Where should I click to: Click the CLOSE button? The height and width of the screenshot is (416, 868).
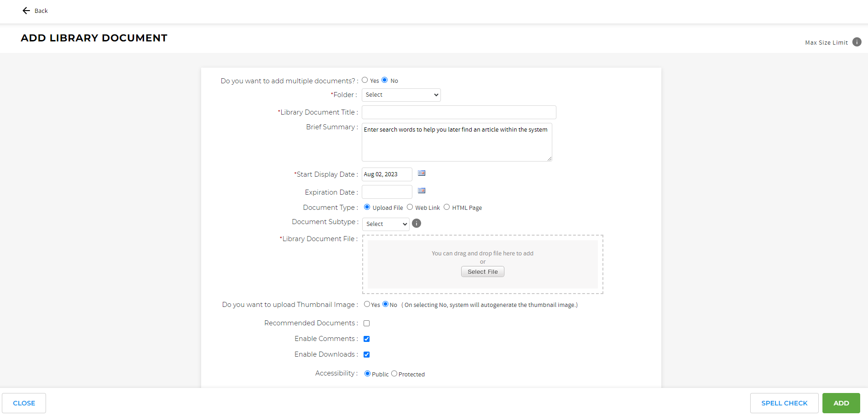(x=24, y=403)
